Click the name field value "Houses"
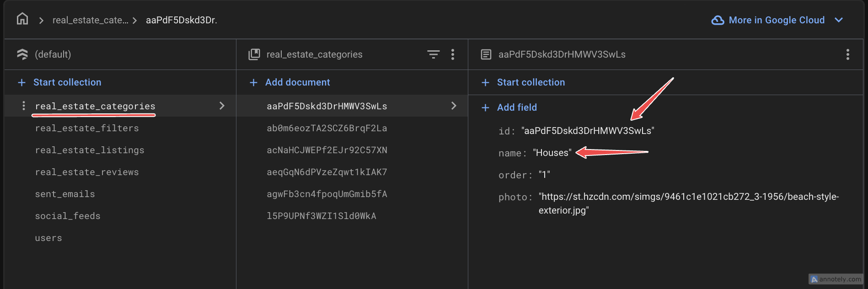 [x=552, y=153]
